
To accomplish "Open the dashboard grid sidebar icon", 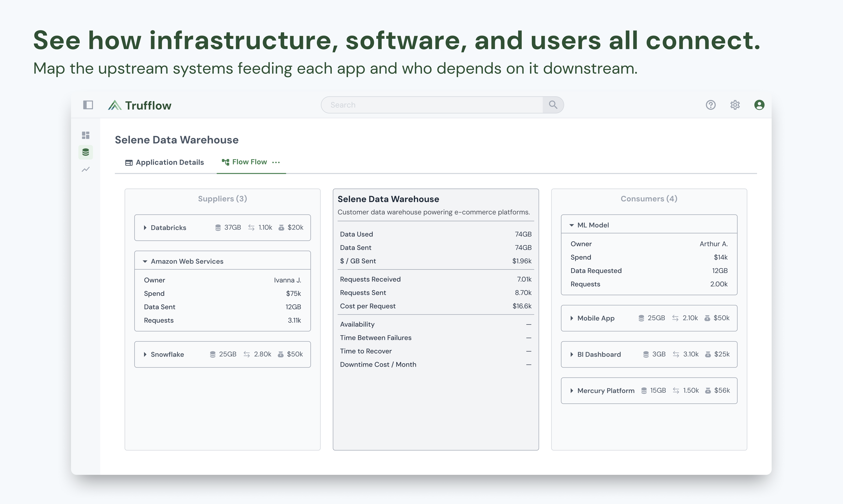I will (86, 135).
